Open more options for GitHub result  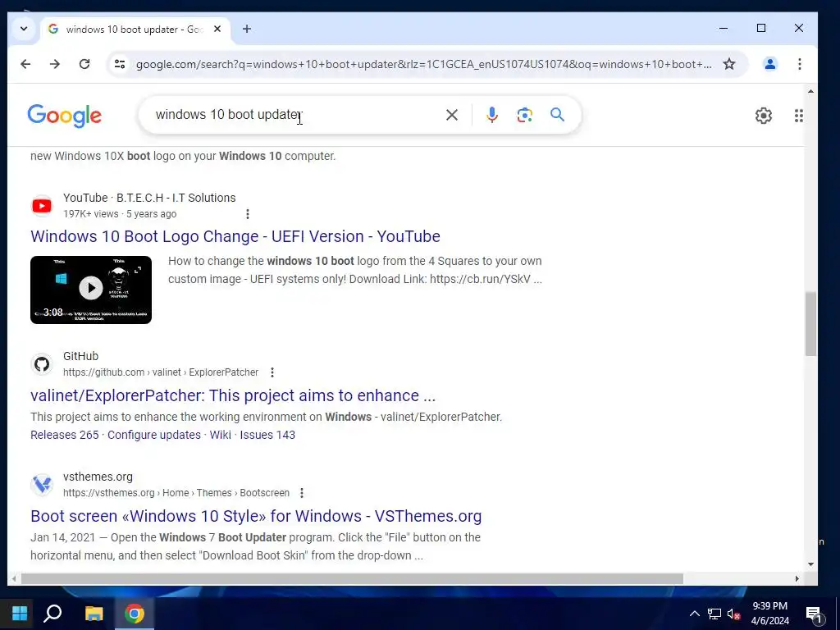(272, 372)
